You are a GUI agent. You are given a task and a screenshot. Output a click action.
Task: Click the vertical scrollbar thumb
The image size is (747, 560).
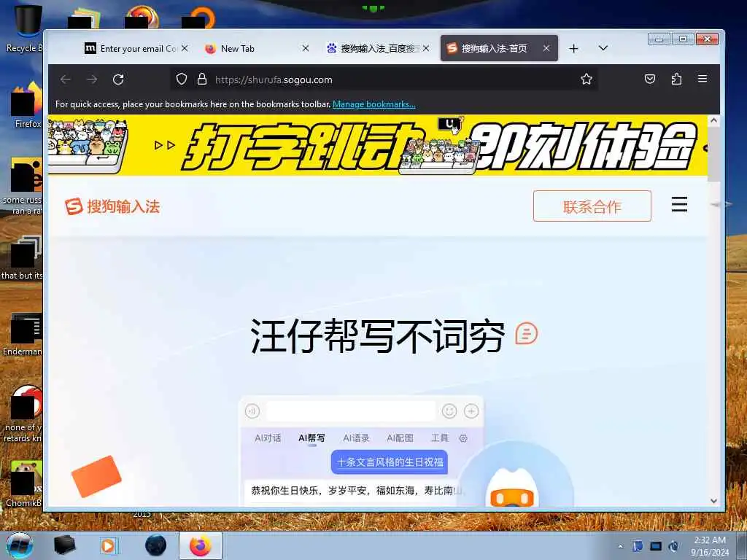click(x=713, y=155)
